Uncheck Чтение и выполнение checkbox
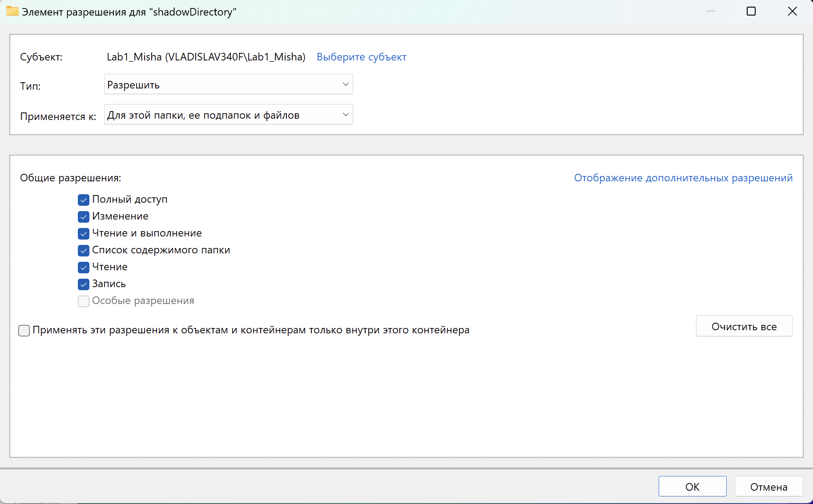Image resolution: width=813 pixels, height=504 pixels. coord(84,234)
